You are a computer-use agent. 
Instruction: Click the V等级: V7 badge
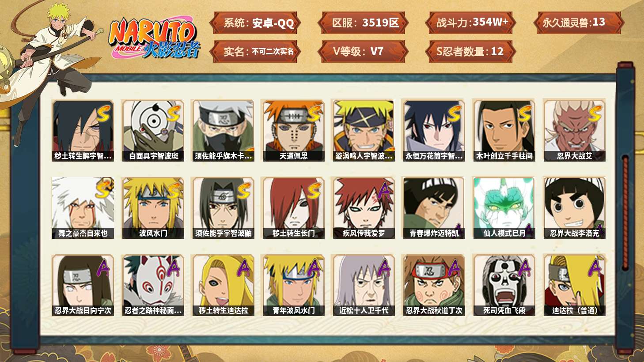[364, 51]
